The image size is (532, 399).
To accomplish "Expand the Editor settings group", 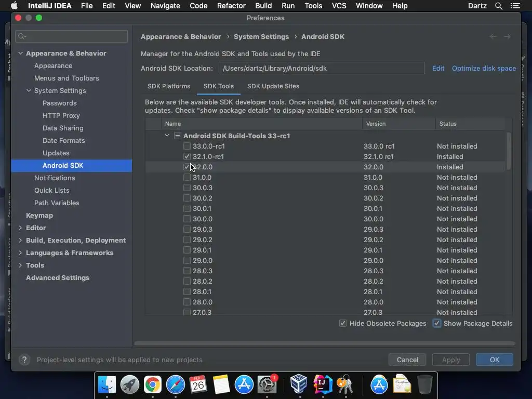I will pyautogui.click(x=20, y=228).
